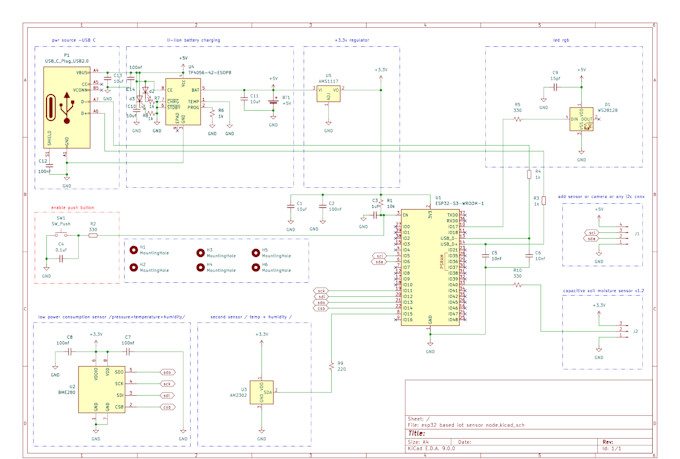Click the sda net label at ESP32 IO6
The width and height of the screenshot is (680, 459).
click(379, 262)
